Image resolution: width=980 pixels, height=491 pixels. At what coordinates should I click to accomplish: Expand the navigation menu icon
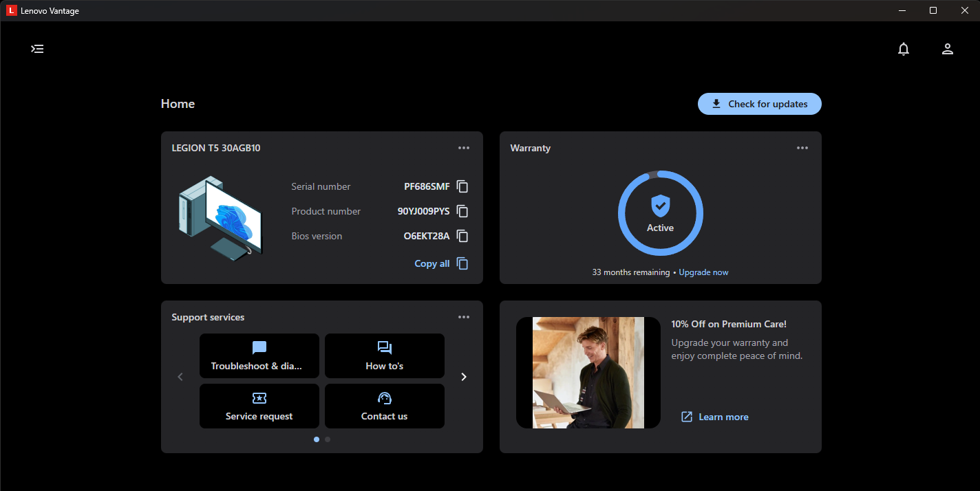(x=38, y=49)
